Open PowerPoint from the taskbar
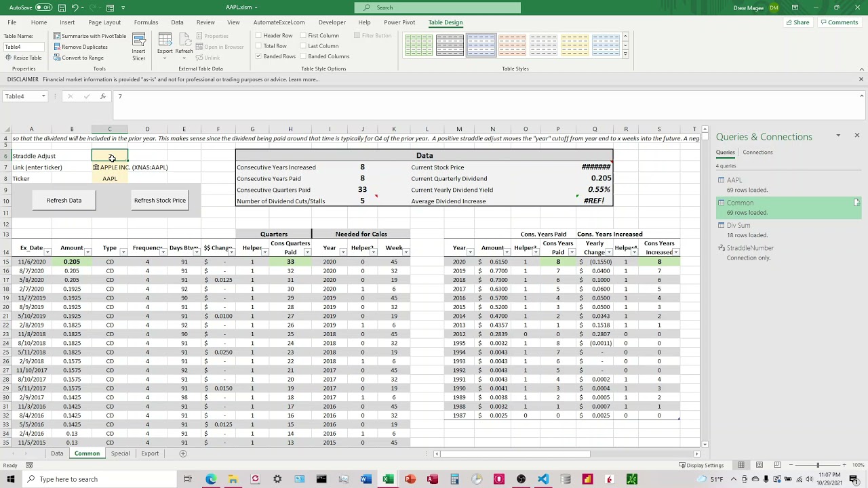 [410, 479]
